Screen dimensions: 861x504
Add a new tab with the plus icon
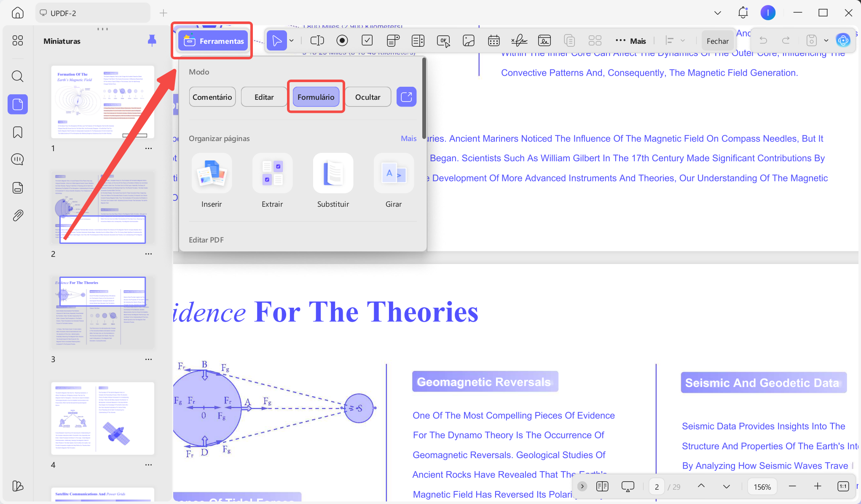tap(164, 13)
